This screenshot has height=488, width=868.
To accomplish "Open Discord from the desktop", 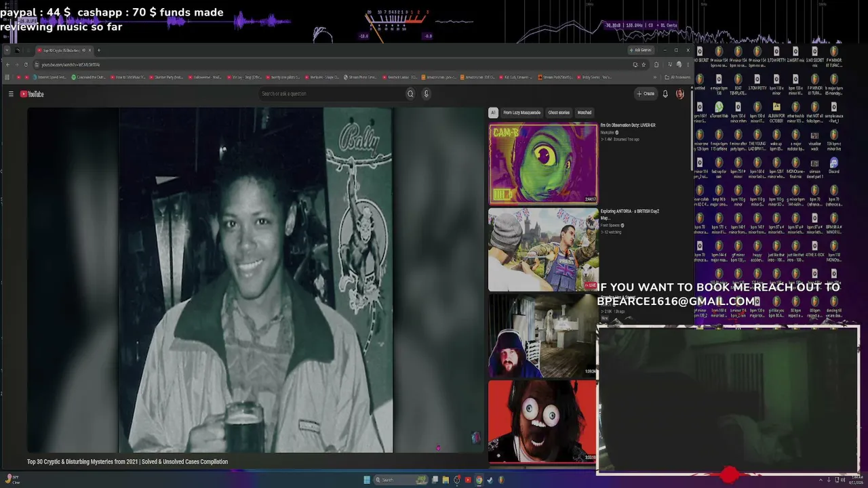I will click(833, 166).
